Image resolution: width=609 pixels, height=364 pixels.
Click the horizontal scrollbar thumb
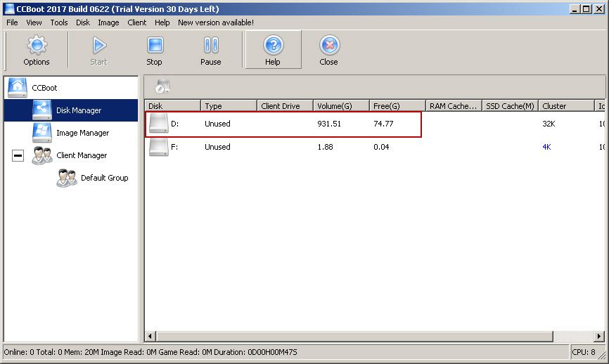coord(354,336)
